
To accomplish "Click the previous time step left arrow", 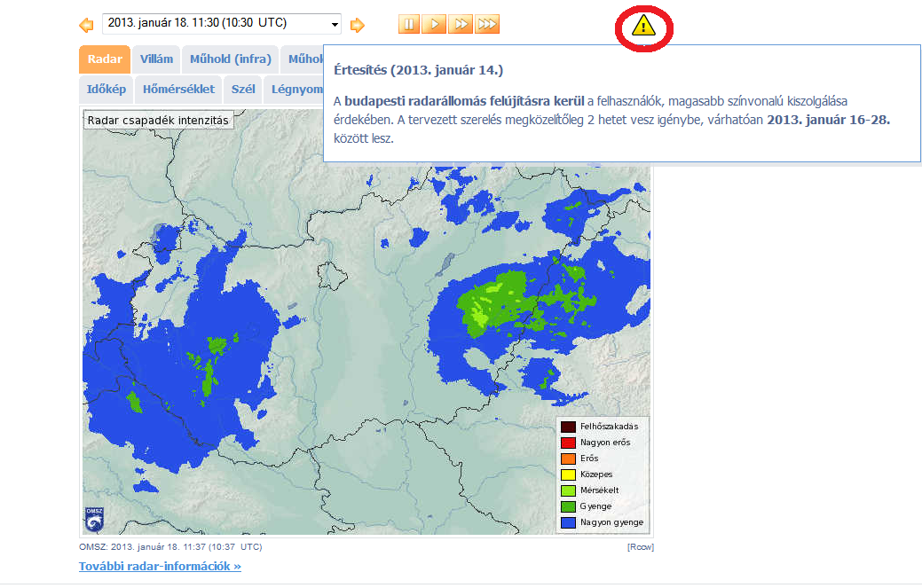I will tap(86, 25).
